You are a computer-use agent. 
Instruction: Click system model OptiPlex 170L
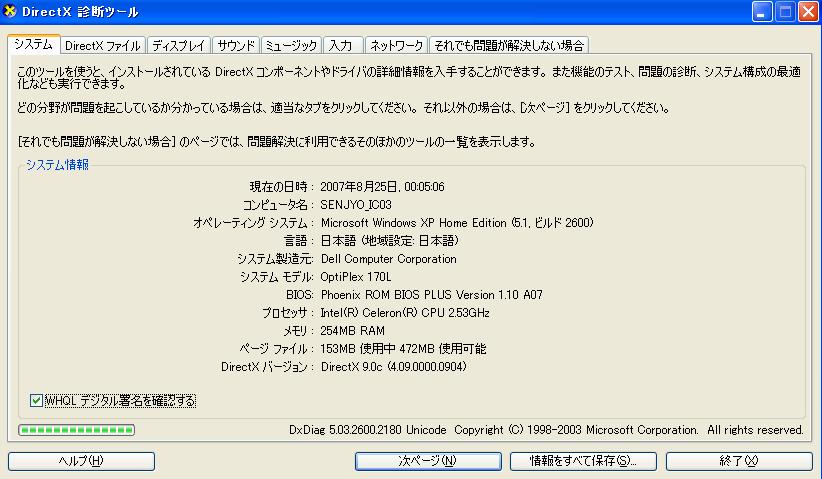coord(356,277)
